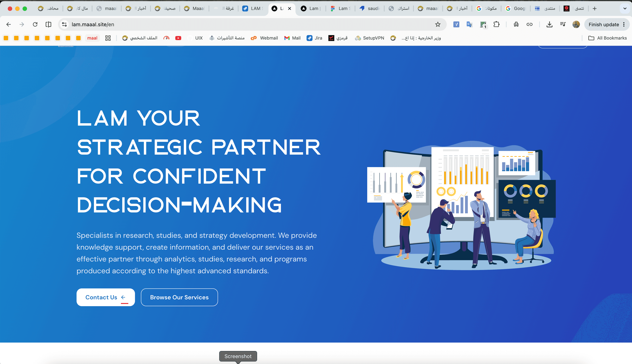Open the قرمزي bookmark

[338, 38]
